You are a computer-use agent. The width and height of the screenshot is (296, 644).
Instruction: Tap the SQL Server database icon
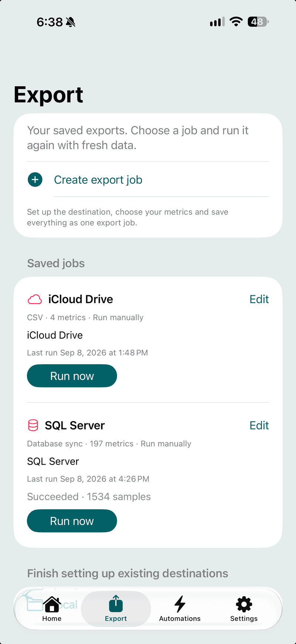tap(33, 425)
